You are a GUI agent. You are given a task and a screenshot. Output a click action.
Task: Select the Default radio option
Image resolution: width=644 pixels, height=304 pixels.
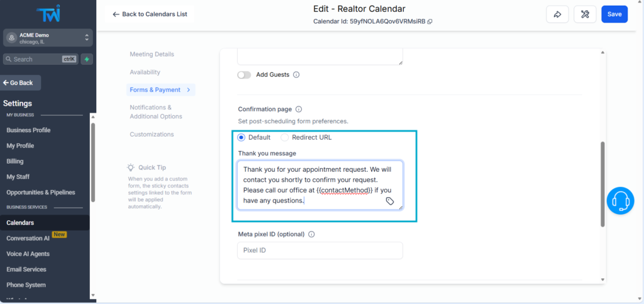241,137
